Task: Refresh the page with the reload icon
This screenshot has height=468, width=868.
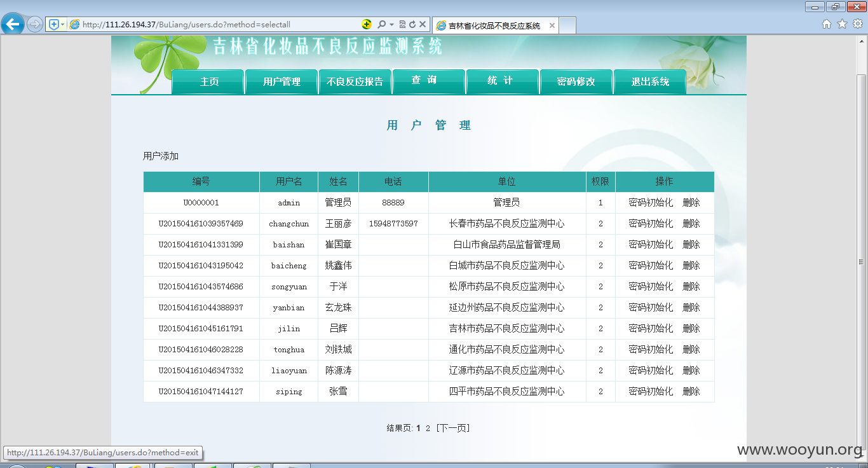Action: (412, 24)
